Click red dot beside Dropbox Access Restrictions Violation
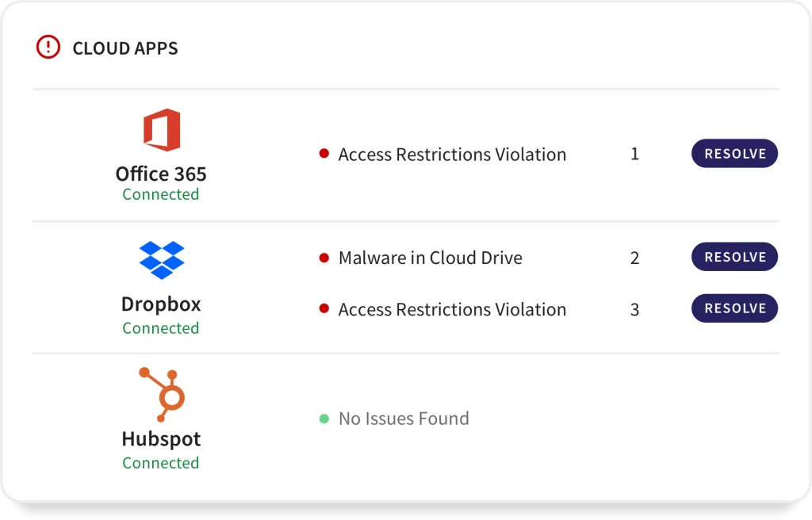The height and width of the screenshot is (520, 812). 324,309
